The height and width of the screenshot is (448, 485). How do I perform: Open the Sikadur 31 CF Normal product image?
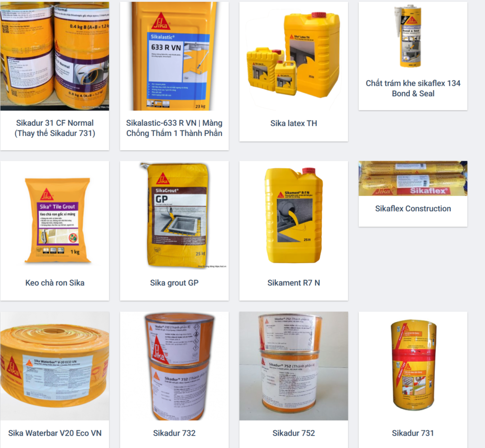pos(55,56)
